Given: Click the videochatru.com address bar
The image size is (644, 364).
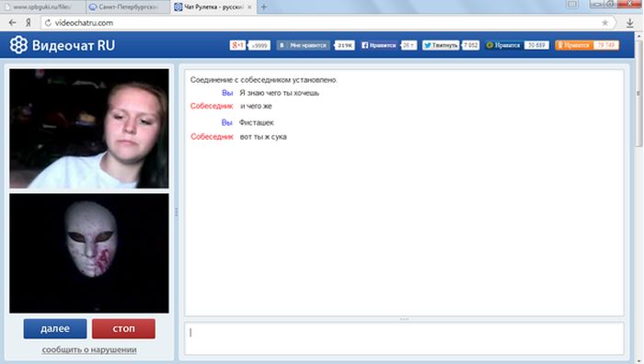Looking at the screenshot, I should tap(325, 23).
